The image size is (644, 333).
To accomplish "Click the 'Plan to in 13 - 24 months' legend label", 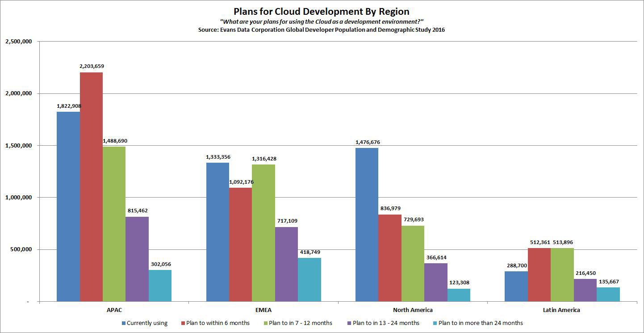I will click(x=385, y=323).
